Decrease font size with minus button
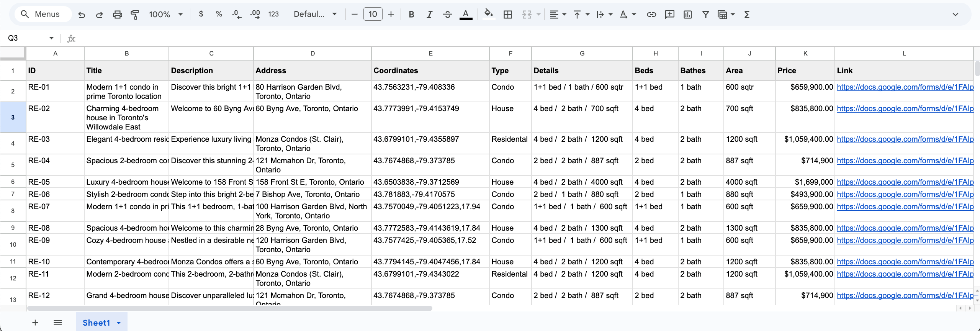 click(355, 14)
